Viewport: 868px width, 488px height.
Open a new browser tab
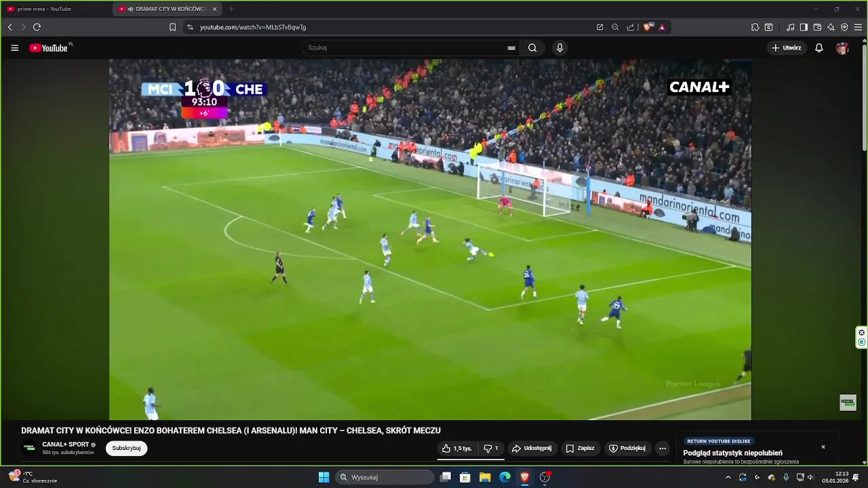coord(231,9)
